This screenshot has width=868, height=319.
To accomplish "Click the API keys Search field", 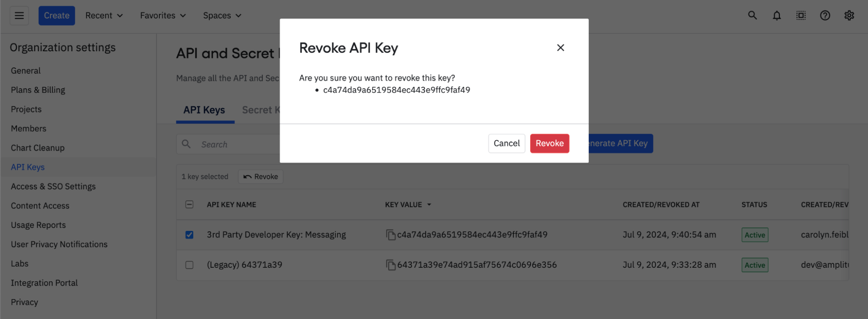I will 234,145.
